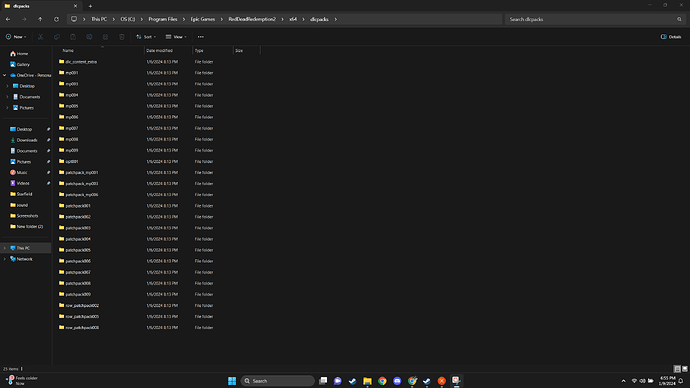Image resolution: width=690 pixels, height=388 pixels.
Task: Open Google Chrome from the taskbar
Action: (x=382, y=381)
